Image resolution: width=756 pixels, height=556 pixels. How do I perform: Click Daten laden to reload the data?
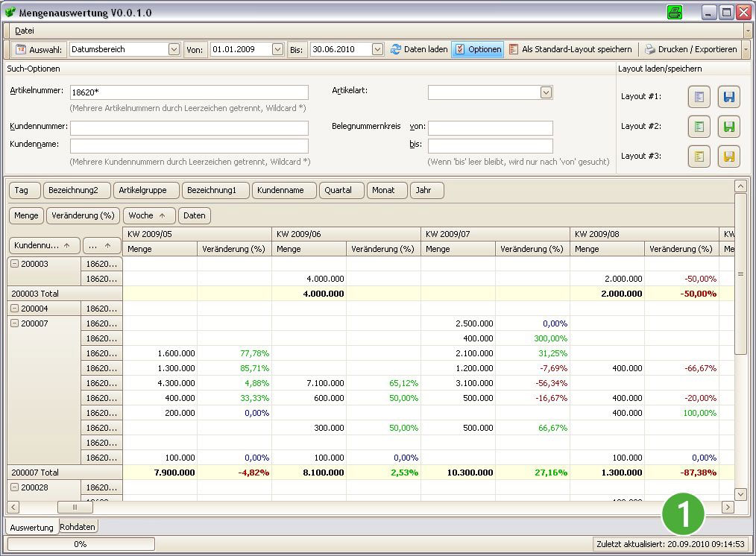point(419,49)
